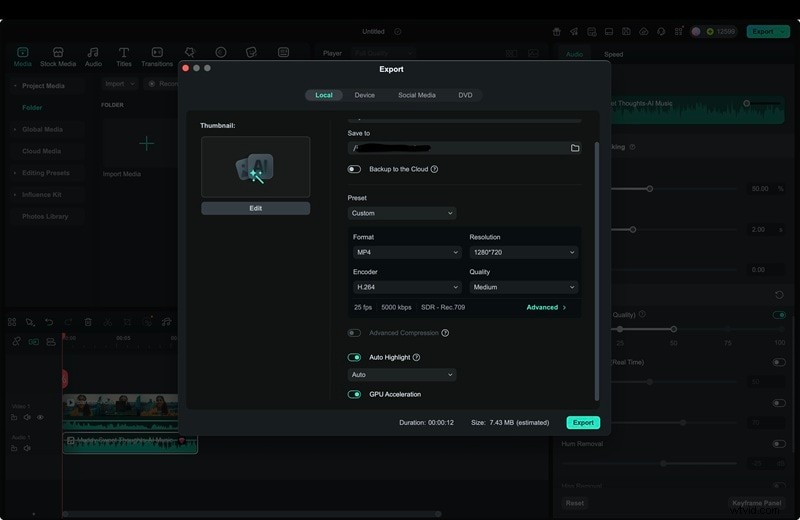
Task: Open the Encoder H.264 dropdown
Action: [x=407, y=287]
